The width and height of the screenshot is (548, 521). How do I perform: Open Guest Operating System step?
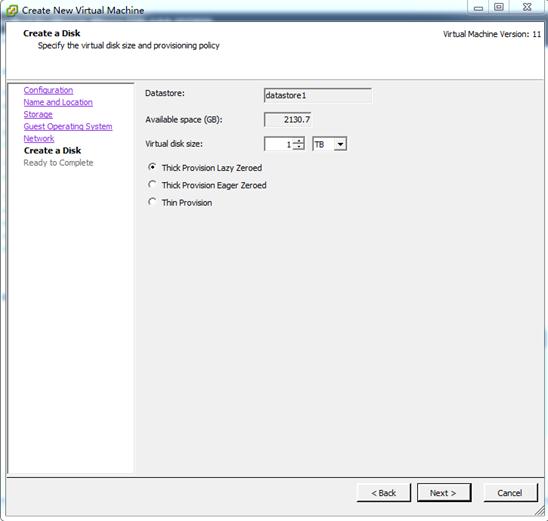click(68, 126)
